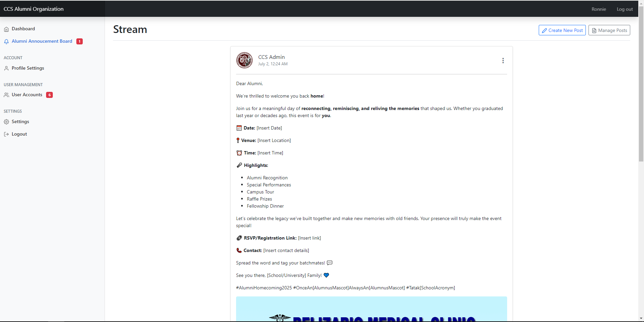The image size is (644, 322).
Task: Click the Logout arrow icon in sidebar
Action: [x=6, y=134]
